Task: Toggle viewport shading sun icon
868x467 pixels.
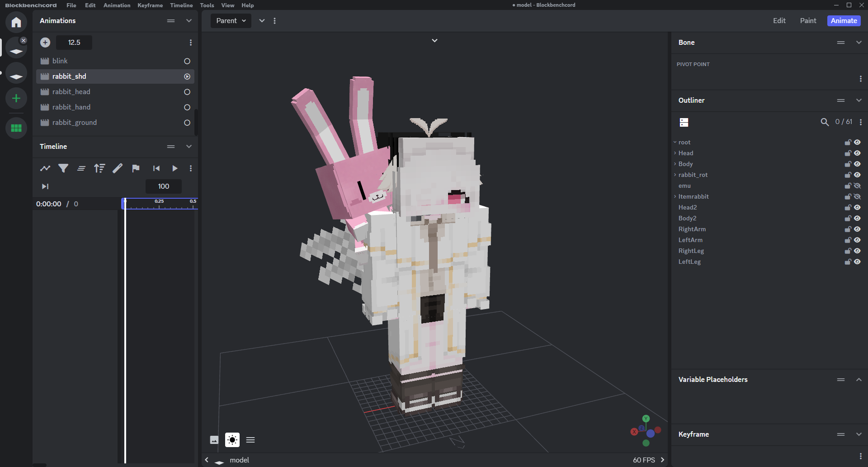Action: [x=232, y=440]
